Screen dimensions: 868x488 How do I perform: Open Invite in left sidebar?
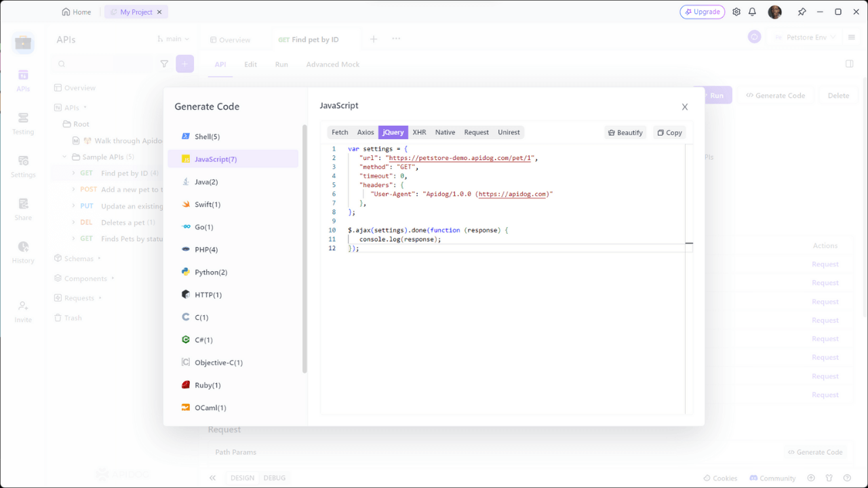click(23, 311)
